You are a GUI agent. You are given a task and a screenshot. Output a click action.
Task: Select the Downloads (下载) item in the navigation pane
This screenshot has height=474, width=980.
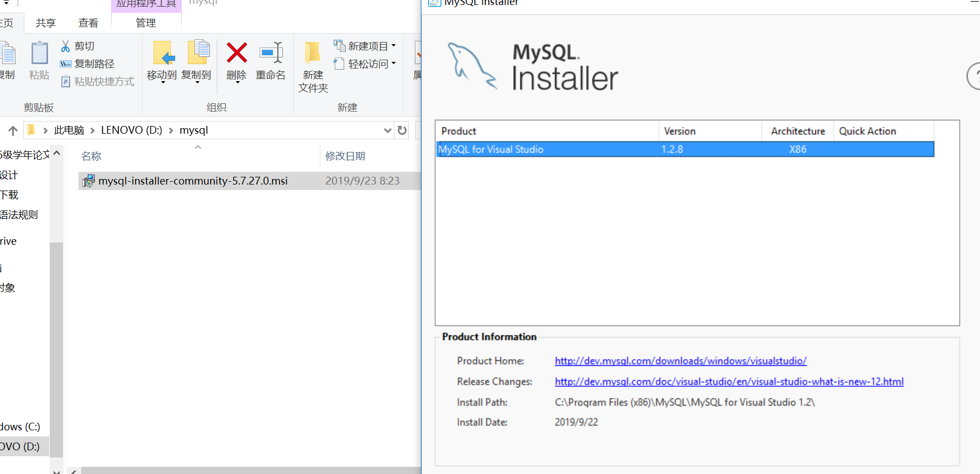(x=9, y=195)
